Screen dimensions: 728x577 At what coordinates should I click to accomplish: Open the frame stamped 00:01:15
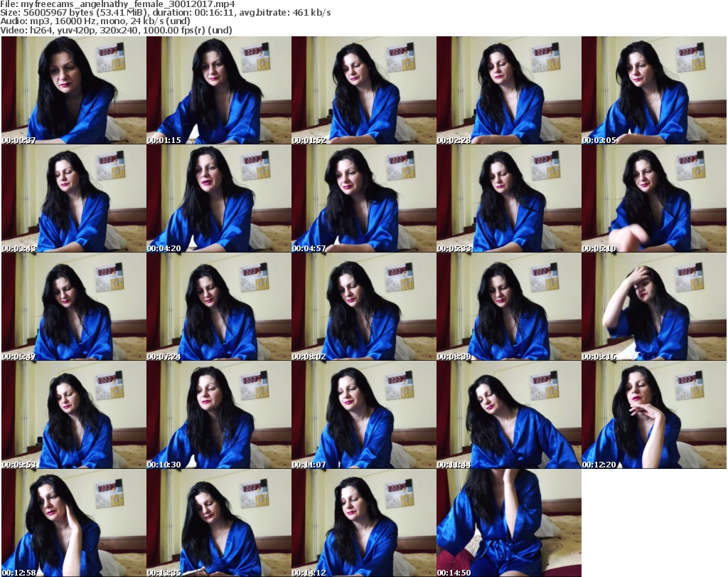coord(219,90)
